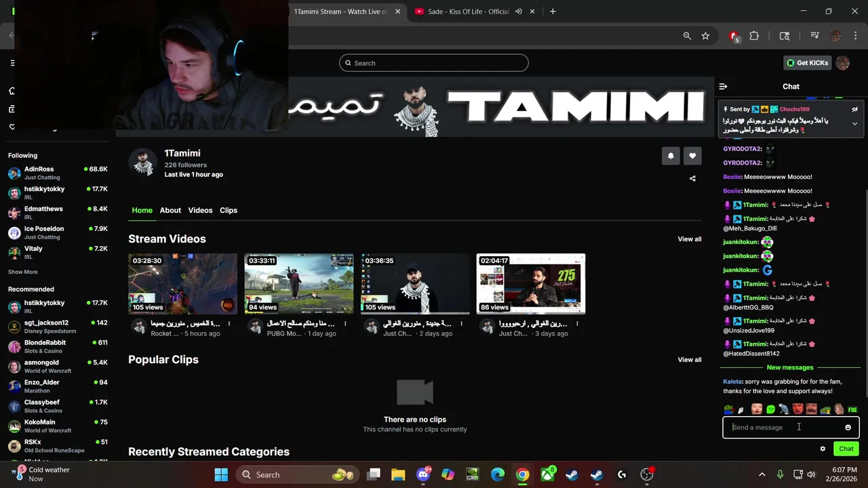Close the 1Tamimi Stream tab
This screenshot has width=868, height=488.
click(x=398, y=12)
